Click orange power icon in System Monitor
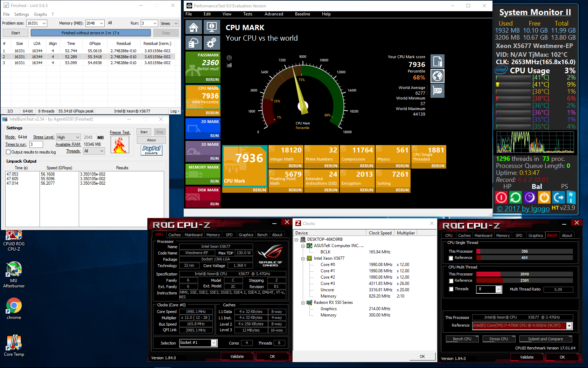Screen dimensions: 588x368 [544, 198]
